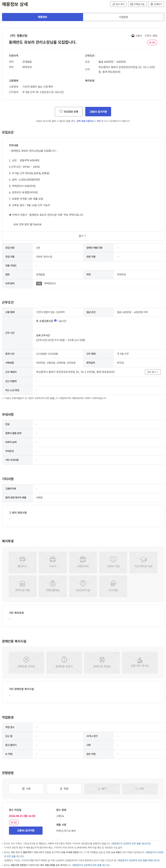Click 비희망 in 병역 대체 복무자 채용 row
The width and height of the screenshot is (166, 868).
(40, 497)
